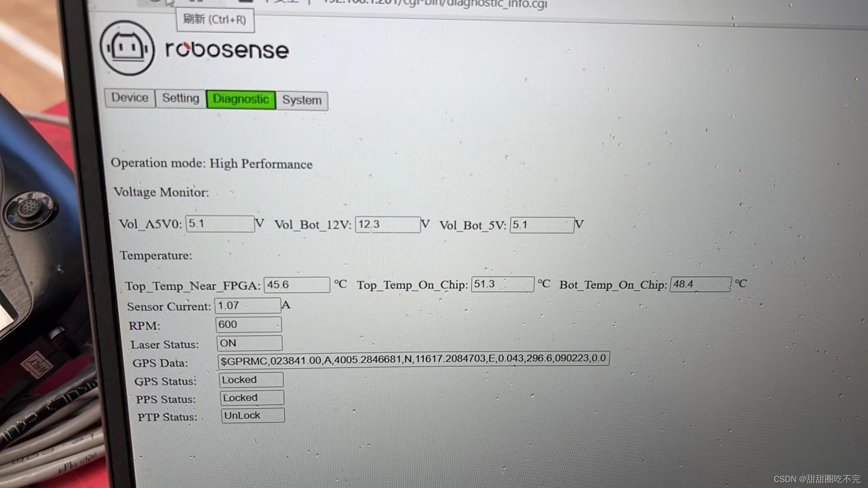Edit the RPM input field value
This screenshot has width=868, height=488.
[248, 324]
